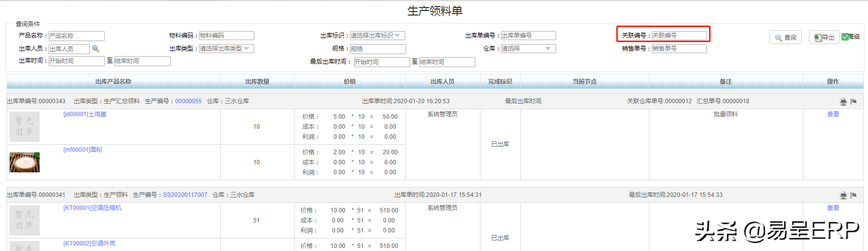Click the 导出 export button
The width and height of the screenshot is (868, 251).
click(824, 38)
